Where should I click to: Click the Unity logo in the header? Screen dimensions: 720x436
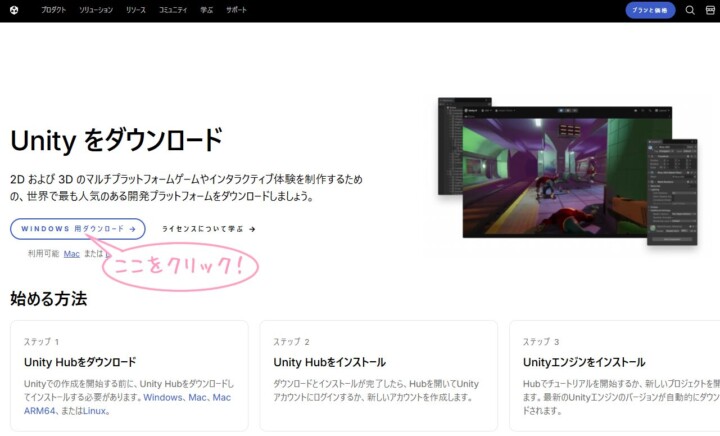[14, 10]
